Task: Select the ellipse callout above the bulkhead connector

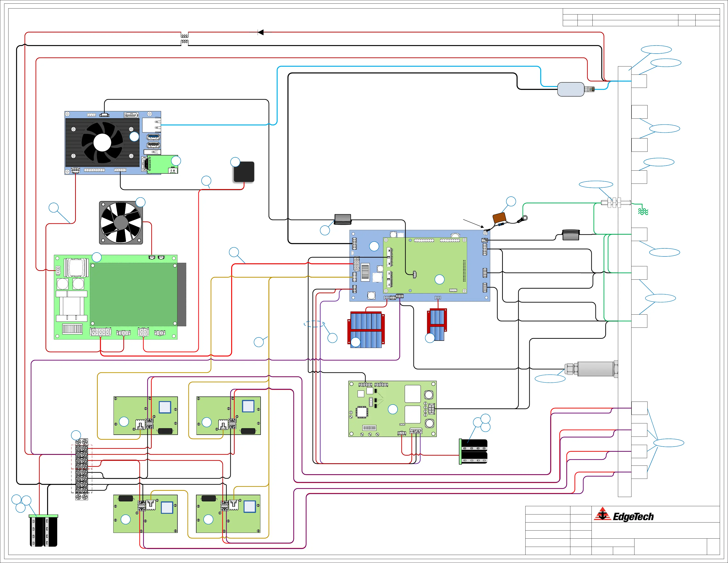Action: tap(596, 184)
